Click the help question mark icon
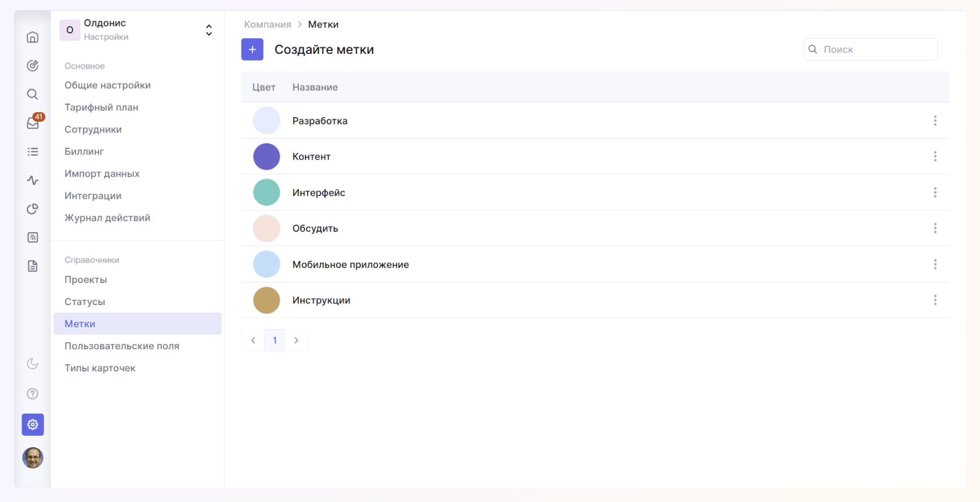Screen dimensions: 980x502 33,394
